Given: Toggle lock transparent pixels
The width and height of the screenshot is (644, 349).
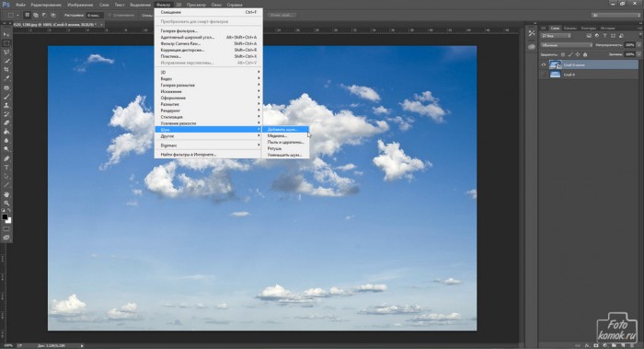Looking at the screenshot, I should coord(563,54).
